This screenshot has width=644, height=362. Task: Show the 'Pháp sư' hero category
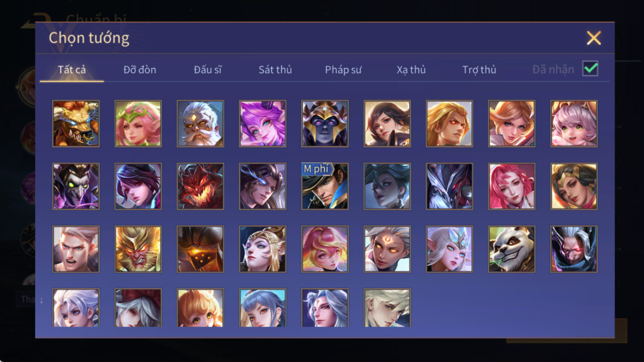pyautogui.click(x=343, y=70)
